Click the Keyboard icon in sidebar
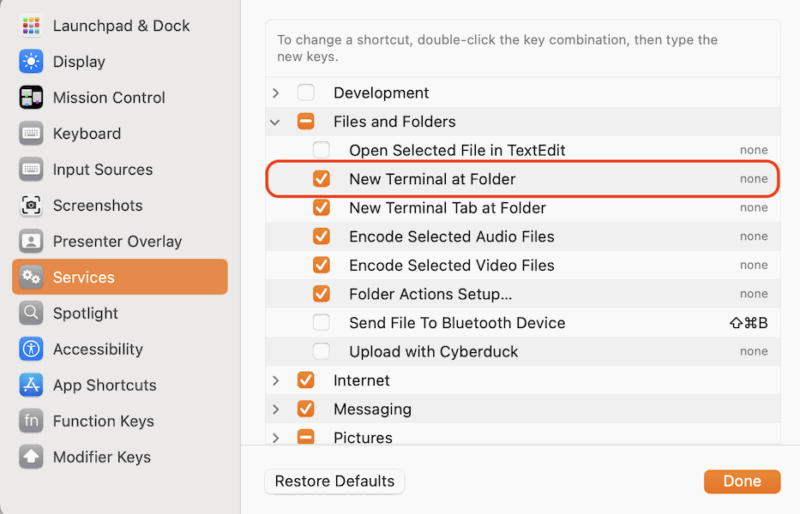 point(31,134)
